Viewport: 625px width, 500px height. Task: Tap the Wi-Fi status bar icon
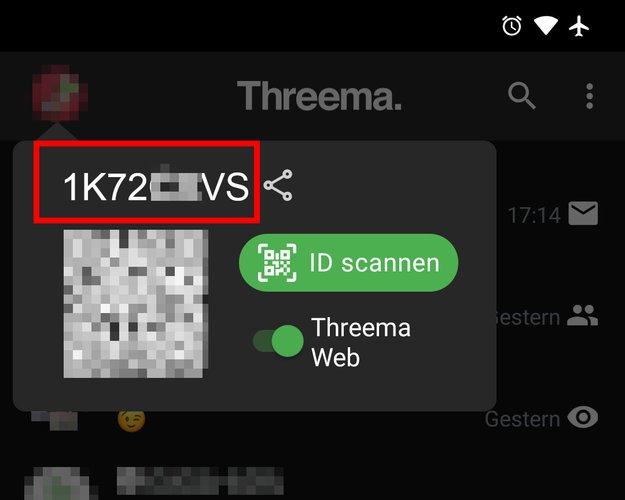[x=546, y=26]
